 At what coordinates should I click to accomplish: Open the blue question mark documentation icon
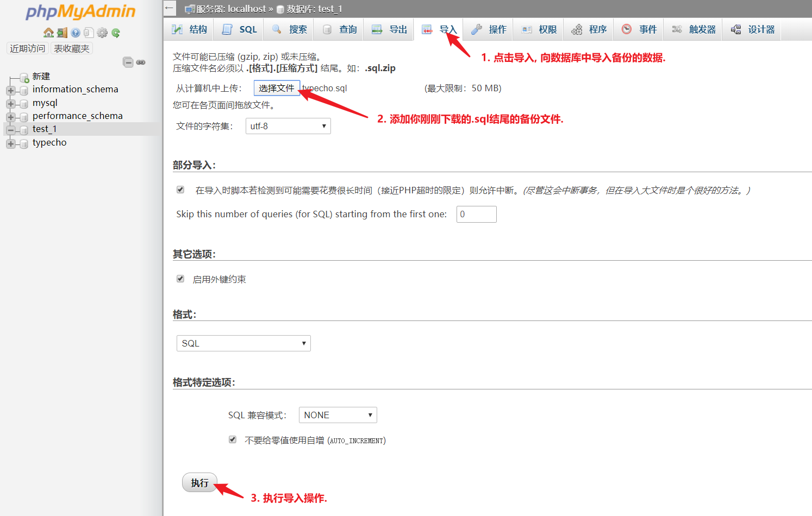[x=76, y=33]
